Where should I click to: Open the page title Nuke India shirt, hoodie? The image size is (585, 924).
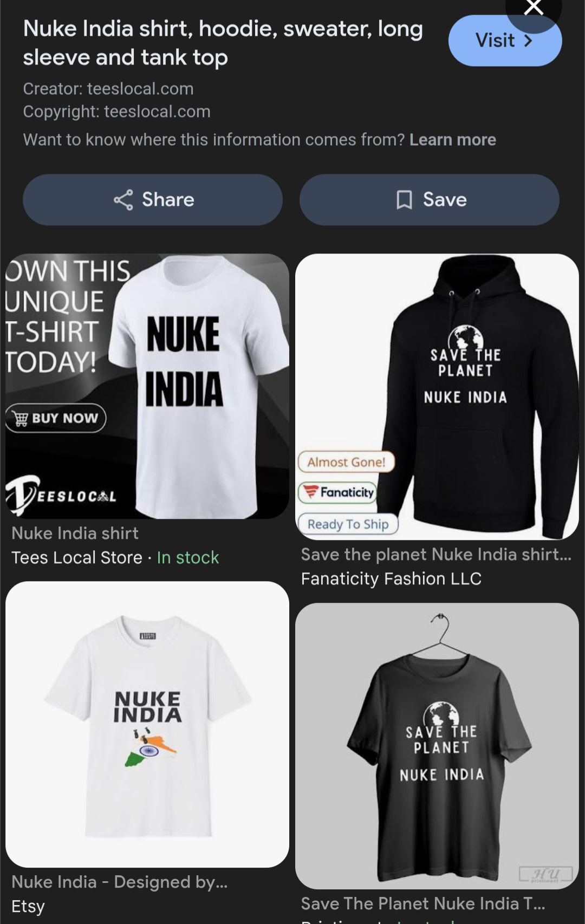click(223, 43)
